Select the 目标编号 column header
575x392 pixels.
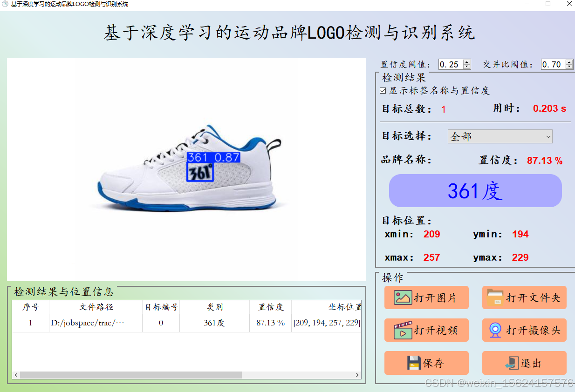point(161,307)
